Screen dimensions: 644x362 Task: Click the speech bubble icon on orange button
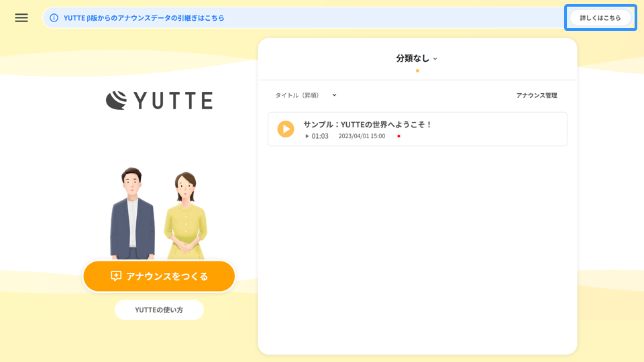(x=116, y=276)
